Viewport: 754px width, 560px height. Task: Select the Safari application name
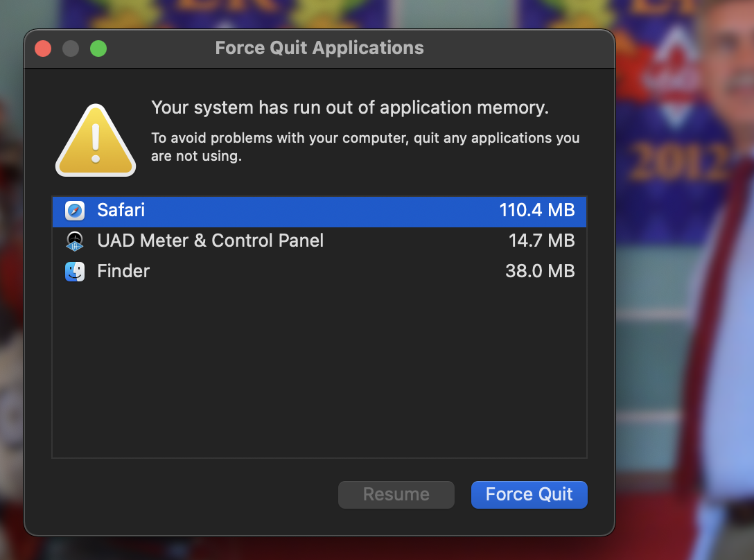tap(121, 210)
